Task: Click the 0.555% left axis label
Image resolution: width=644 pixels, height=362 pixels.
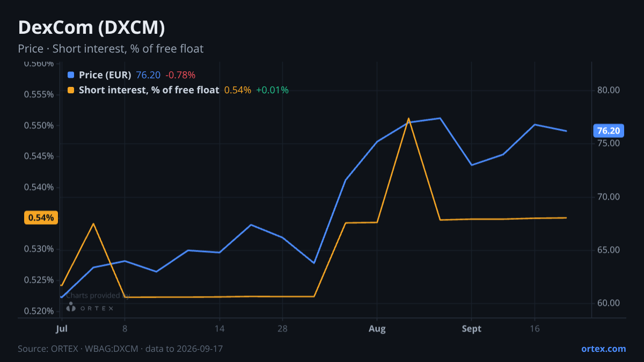Action: click(39, 95)
